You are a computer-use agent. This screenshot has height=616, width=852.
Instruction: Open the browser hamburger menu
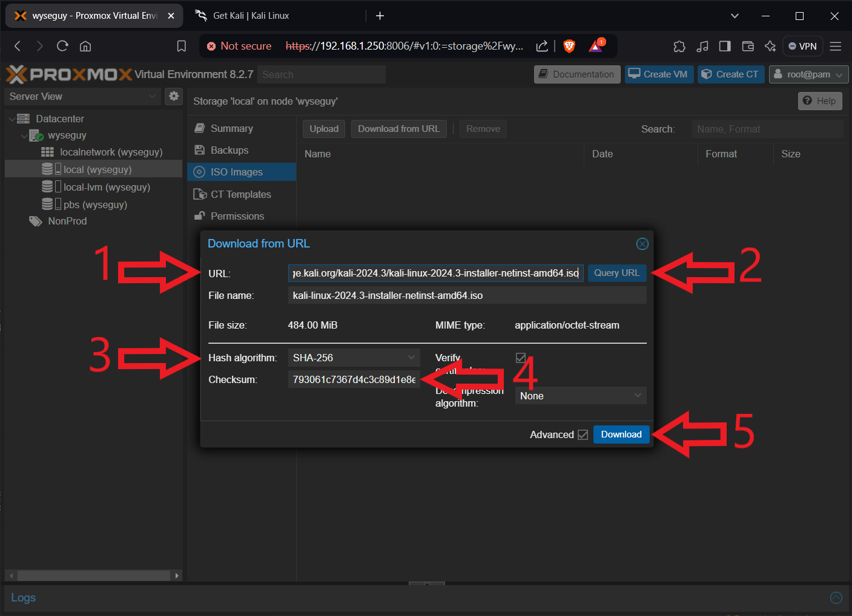click(x=836, y=46)
